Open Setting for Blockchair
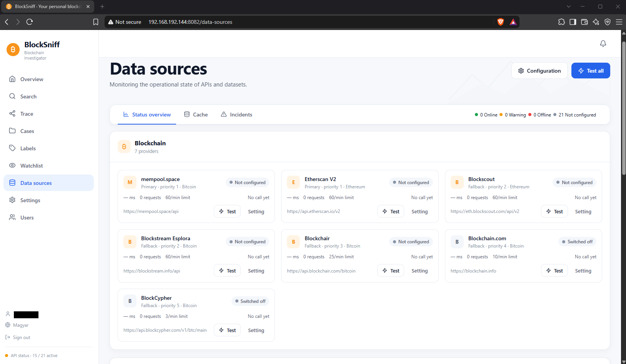The image size is (626, 364). [x=420, y=271]
